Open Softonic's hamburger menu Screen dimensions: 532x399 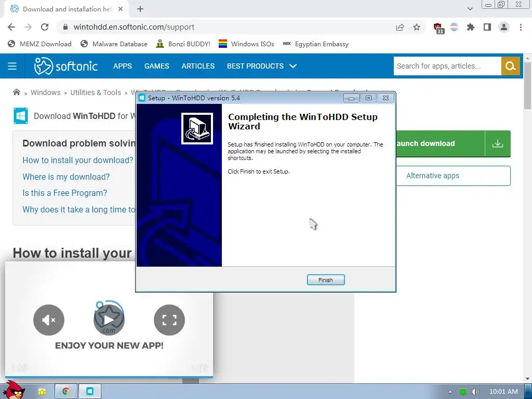tap(12, 66)
